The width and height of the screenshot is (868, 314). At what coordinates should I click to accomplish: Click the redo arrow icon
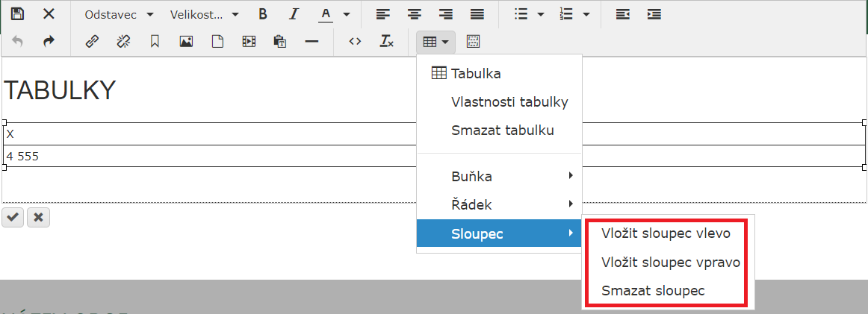[x=49, y=42]
